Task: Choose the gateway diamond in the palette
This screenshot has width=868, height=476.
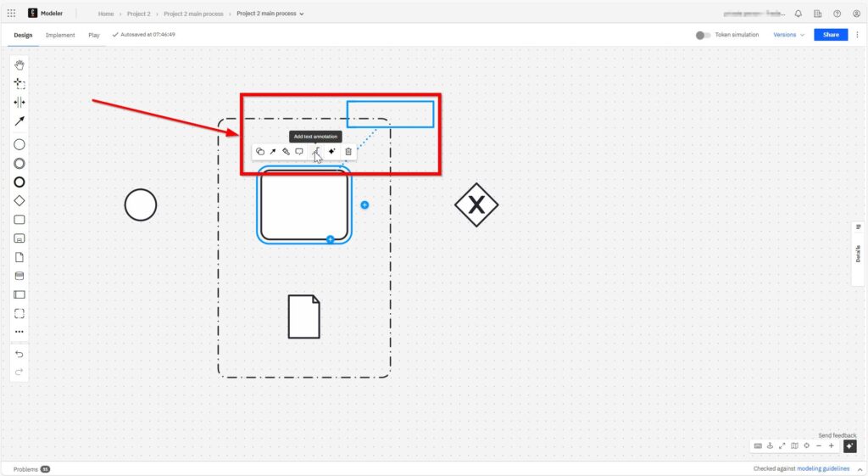Action: (19, 200)
